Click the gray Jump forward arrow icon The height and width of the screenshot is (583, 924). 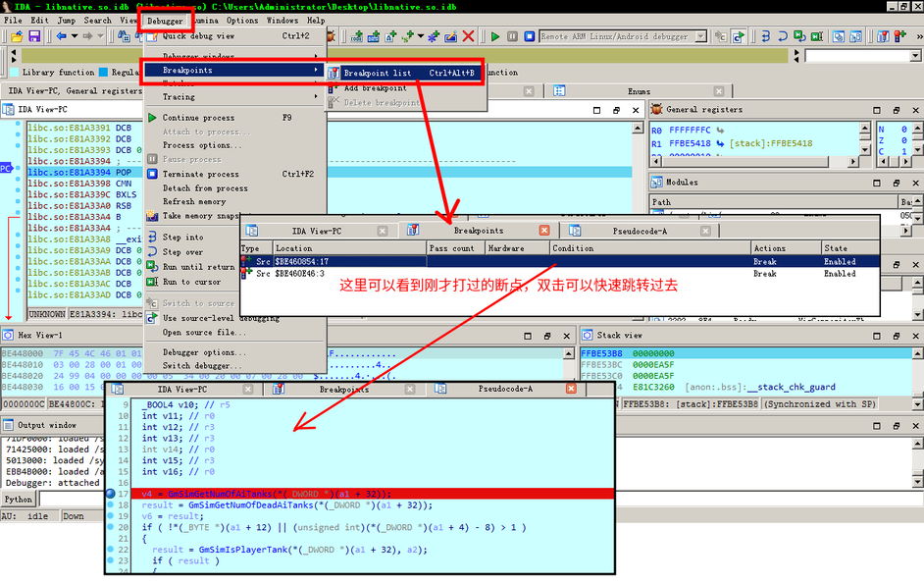[87, 36]
